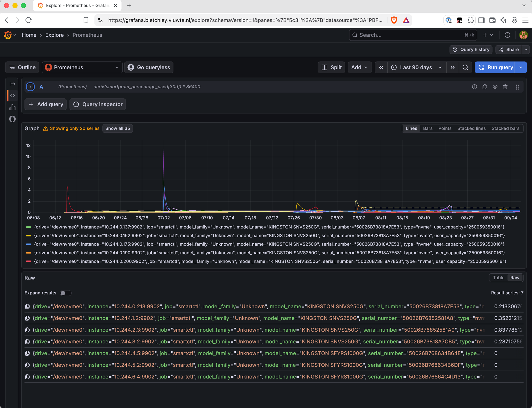Screen dimensions: 532x408
Task: Switch results view to Table
Action: [x=498, y=278]
